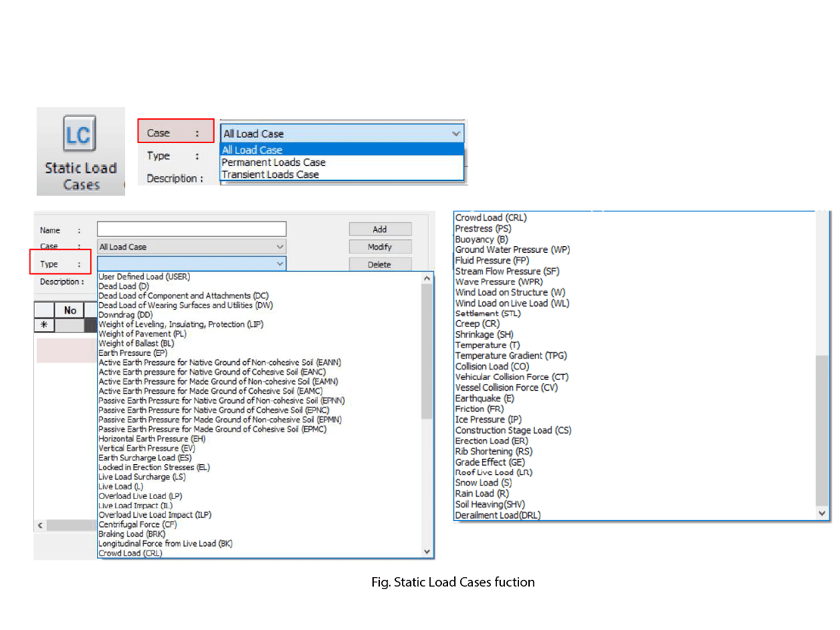Choose Dead Load (D) from list
The width and height of the screenshot is (840, 630).
click(124, 286)
